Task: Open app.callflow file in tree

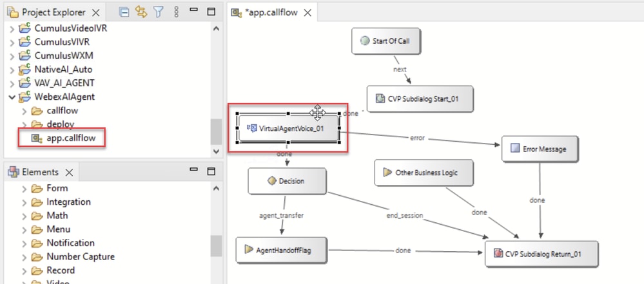Action: click(71, 138)
